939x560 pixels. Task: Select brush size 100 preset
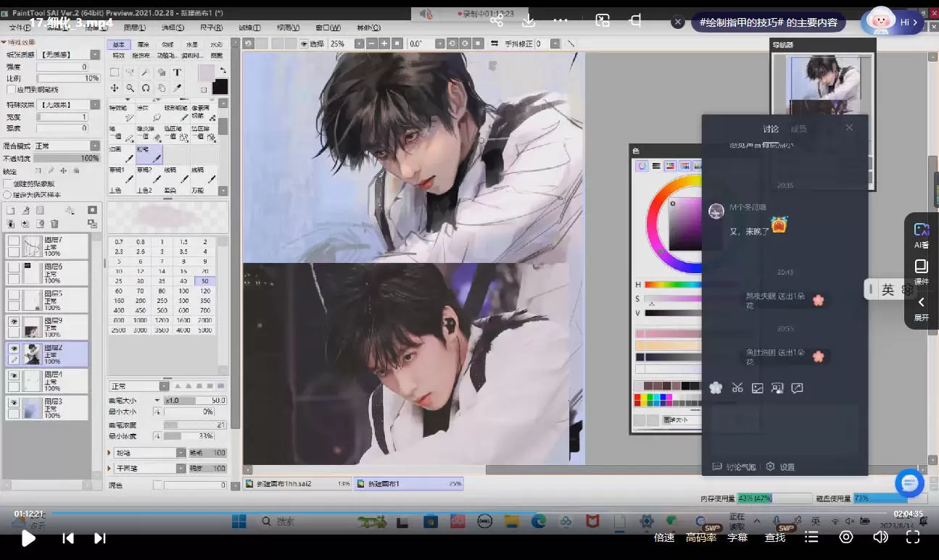pos(183,291)
